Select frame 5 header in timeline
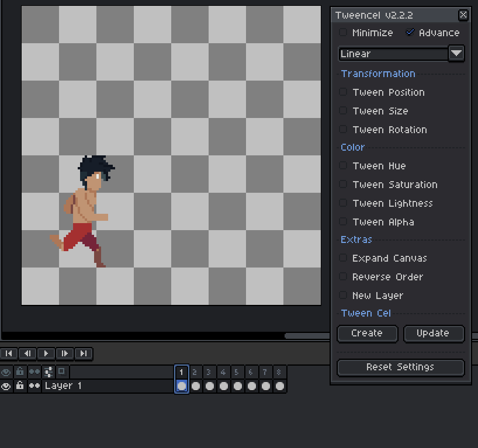Image resolution: width=478 pixels, height=448 pixels. (x=237, y=372)
